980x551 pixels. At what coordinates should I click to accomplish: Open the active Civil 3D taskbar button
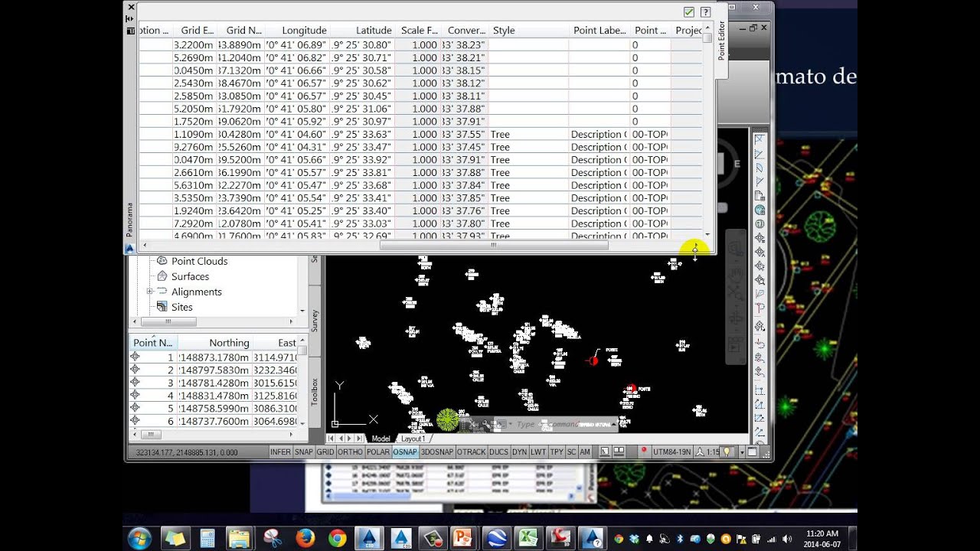369,538
